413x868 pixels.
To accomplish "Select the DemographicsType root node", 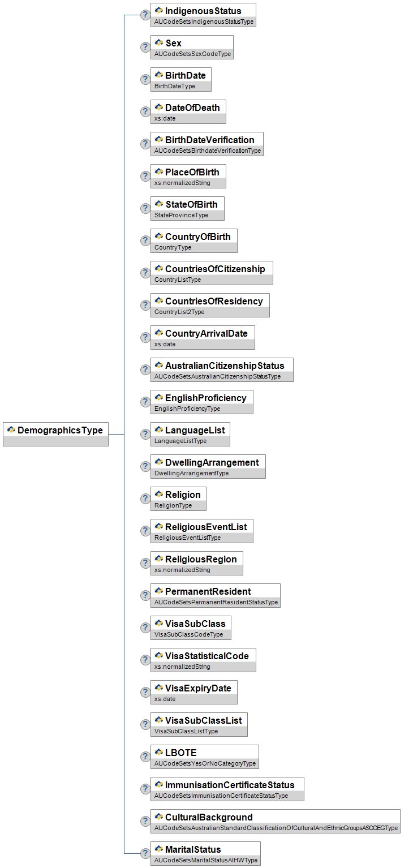I will tap(55, 431).
